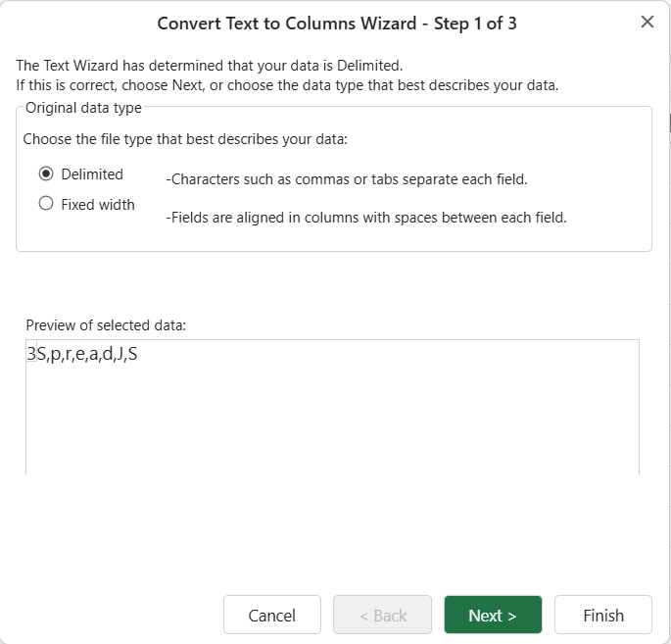Click the 'Text Wizard has determined' message line

[x=210, y=66]
